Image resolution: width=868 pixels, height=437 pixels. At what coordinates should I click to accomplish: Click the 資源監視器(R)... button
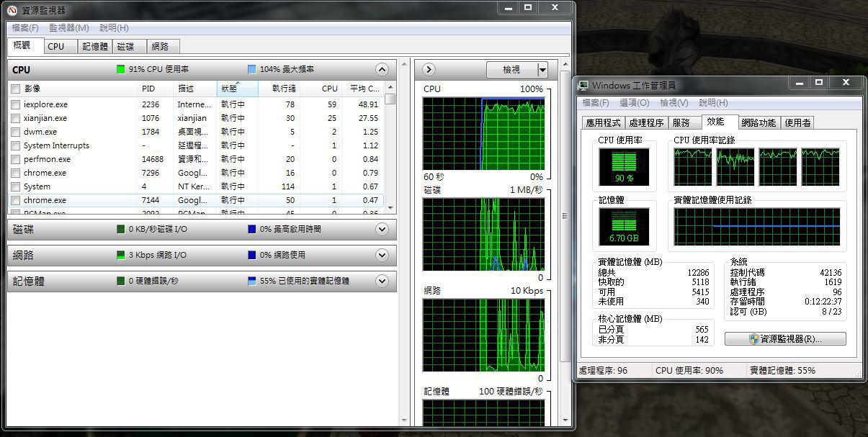[x=785, y=338]
